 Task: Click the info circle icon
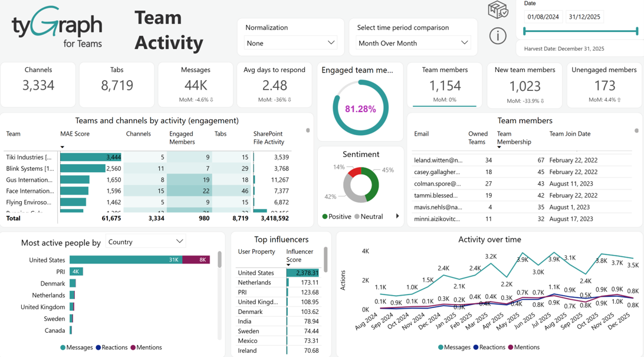(497, 36)
